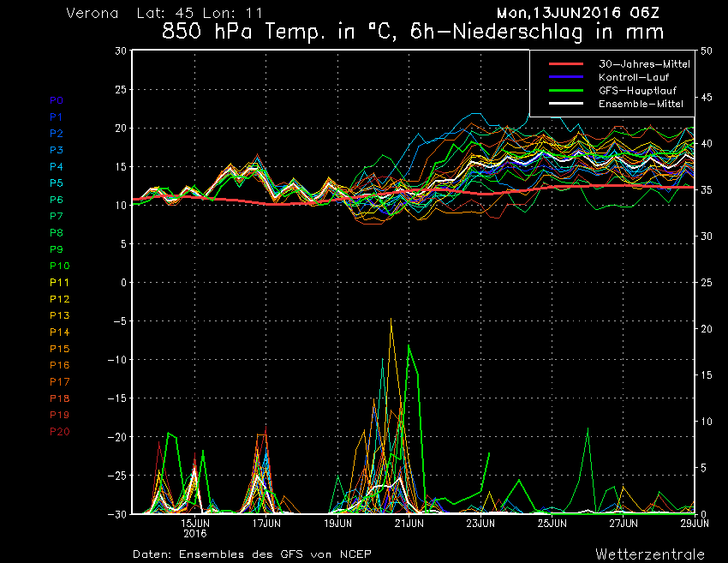Screen dimensions: 728x563
Task: Select the -20 temperature axis value
Action: pyautogui.click(x=116, y=437)
